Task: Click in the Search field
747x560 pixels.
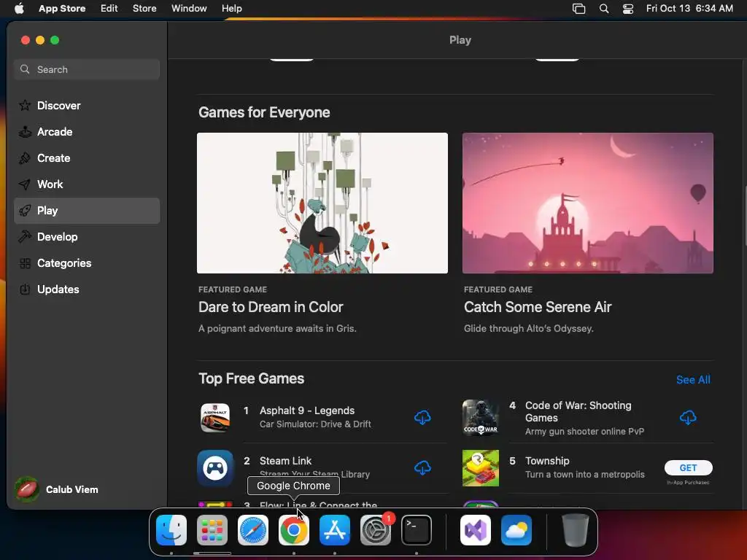Action: coord(87,69)
